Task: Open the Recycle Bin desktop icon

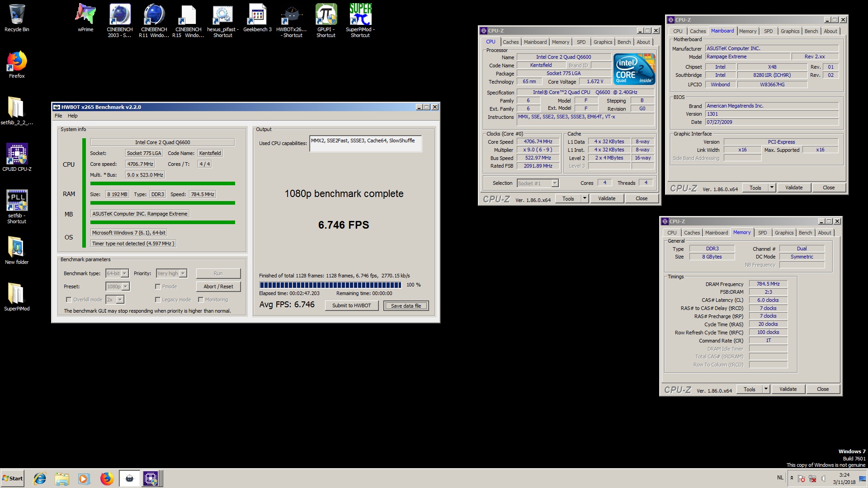Action: pos(17,18)
